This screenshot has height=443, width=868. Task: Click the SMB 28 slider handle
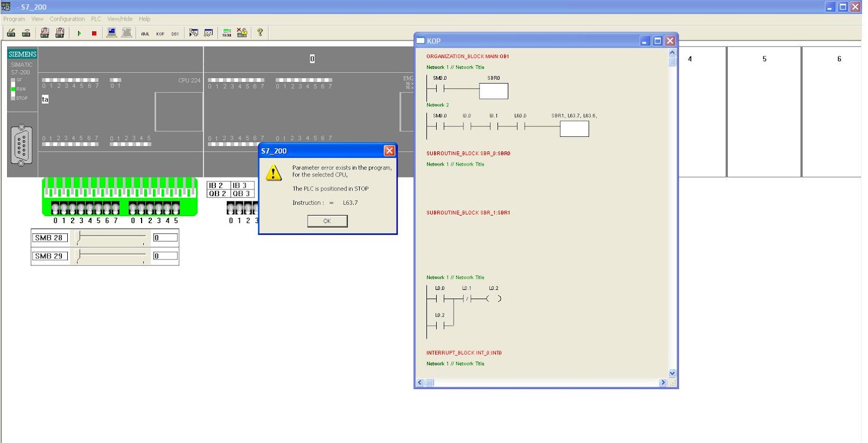pos(78,237)
